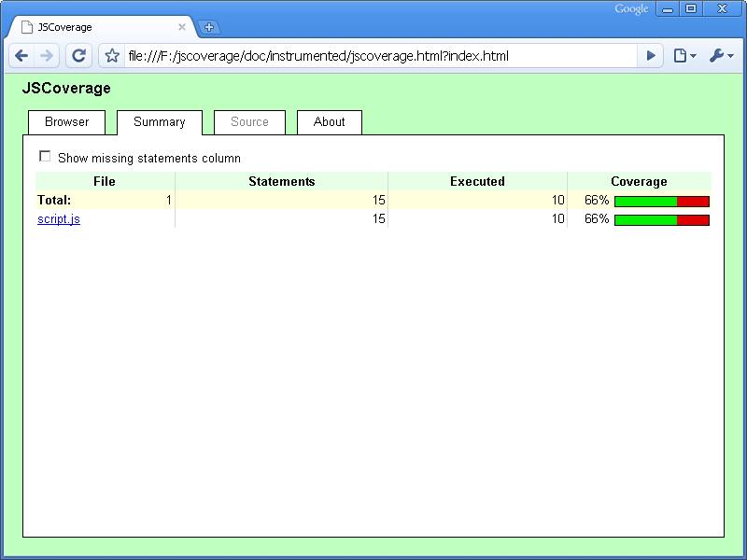Open the About tab
The width and height of the screenshot is (747, 560).
coord(329,122)
